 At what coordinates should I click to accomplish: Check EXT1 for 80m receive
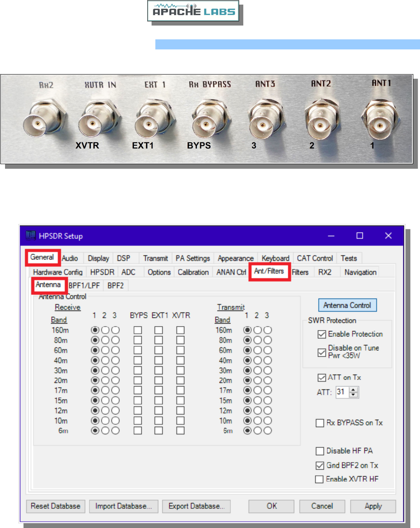pyautogui.click(x=159, y=340)
